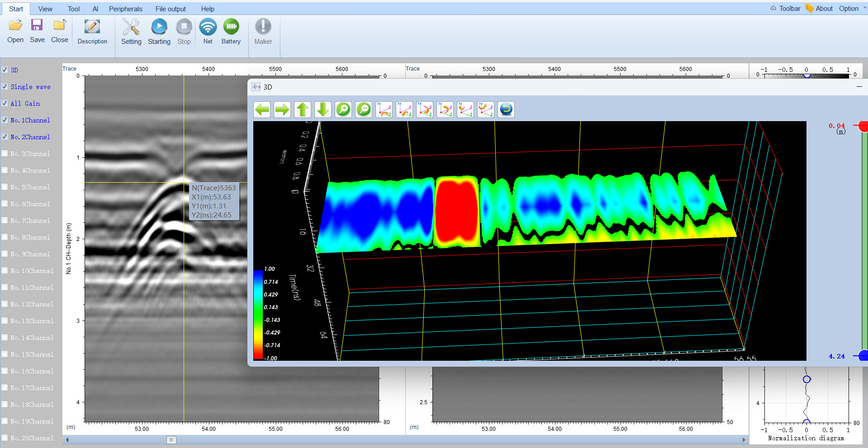
Task: Enable No. 3Channel checkbox
Action: pyautogui.click(x=5, y=153)
